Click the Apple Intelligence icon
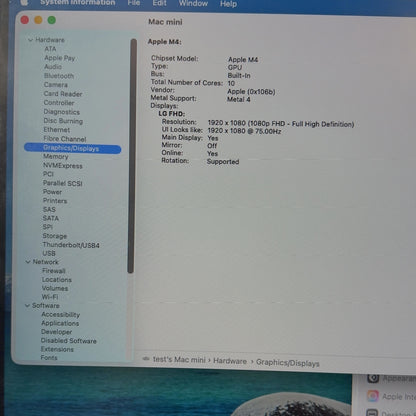The image size is (416, 416). [x=373, y=396]
